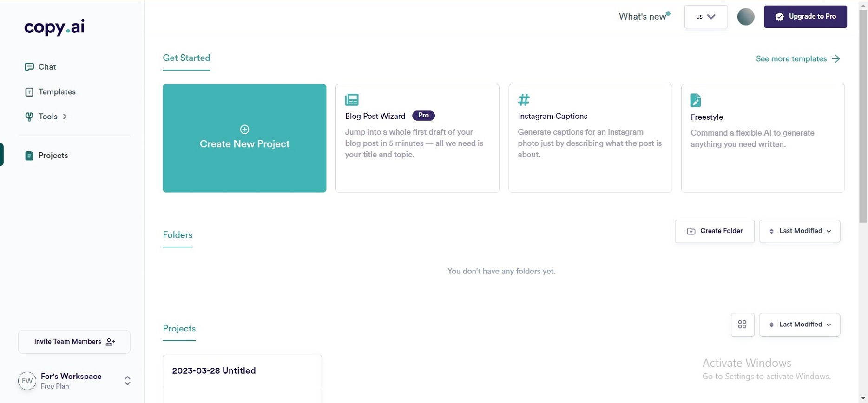Open the US language dropdown

[705, 17]
